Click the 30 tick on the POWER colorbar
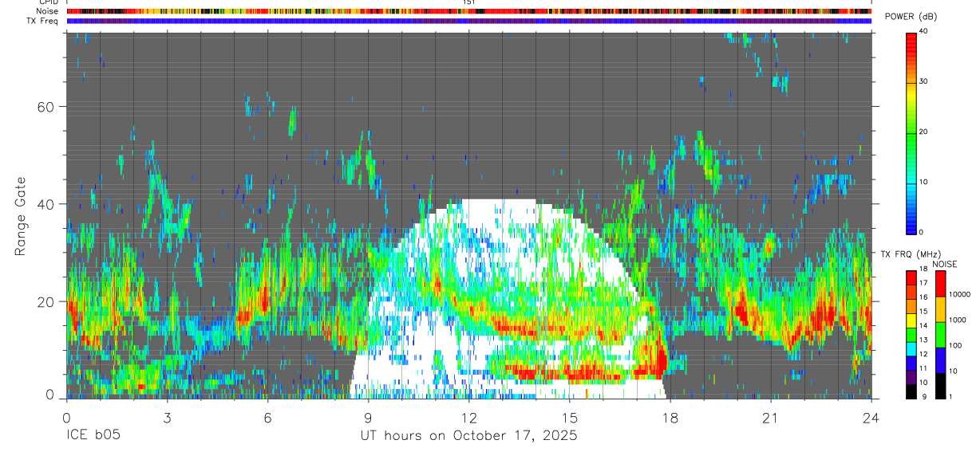 [925, 82]
